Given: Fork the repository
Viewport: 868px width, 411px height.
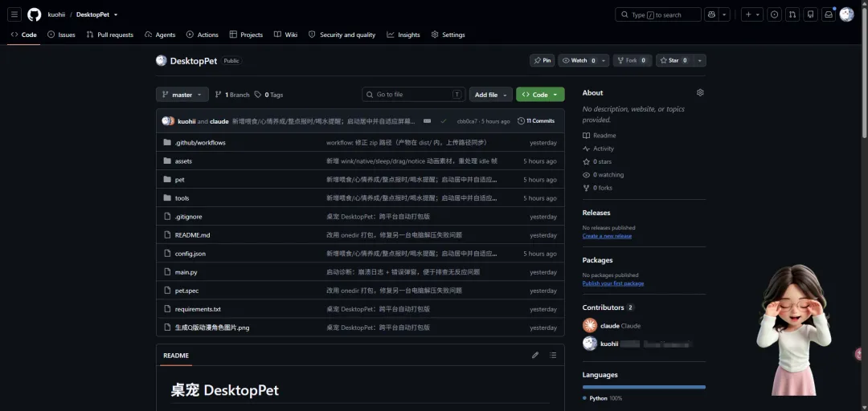Looking at the screenshot, I should [x=633, y=60].
